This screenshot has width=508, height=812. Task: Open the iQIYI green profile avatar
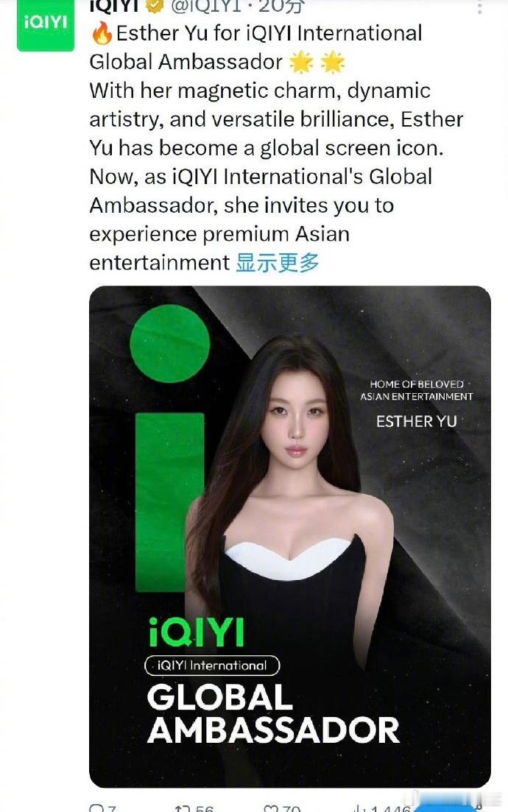[46, 25]
